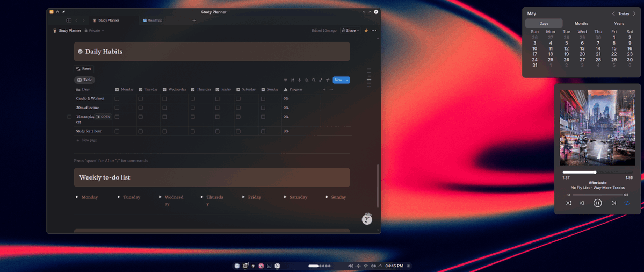Click the Reset button

84,69
